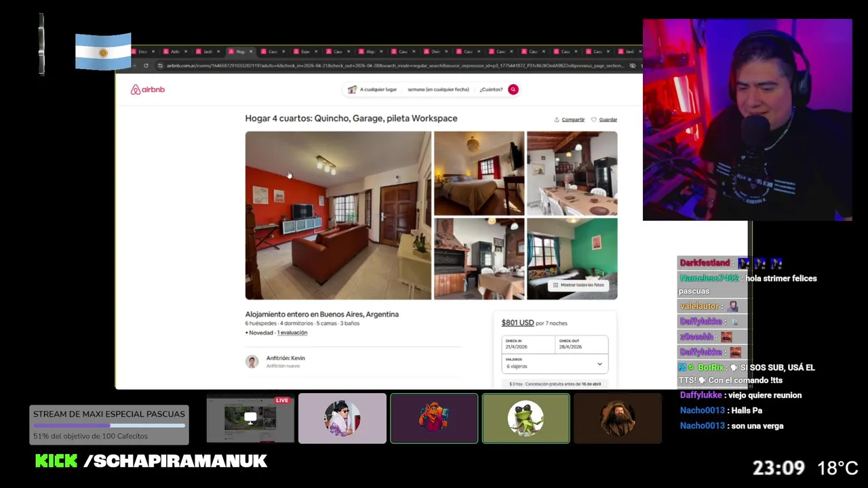Screen dimensions: 868x488
Task: Open the 6 viajeros dropdown
Action: click(555, 363)
